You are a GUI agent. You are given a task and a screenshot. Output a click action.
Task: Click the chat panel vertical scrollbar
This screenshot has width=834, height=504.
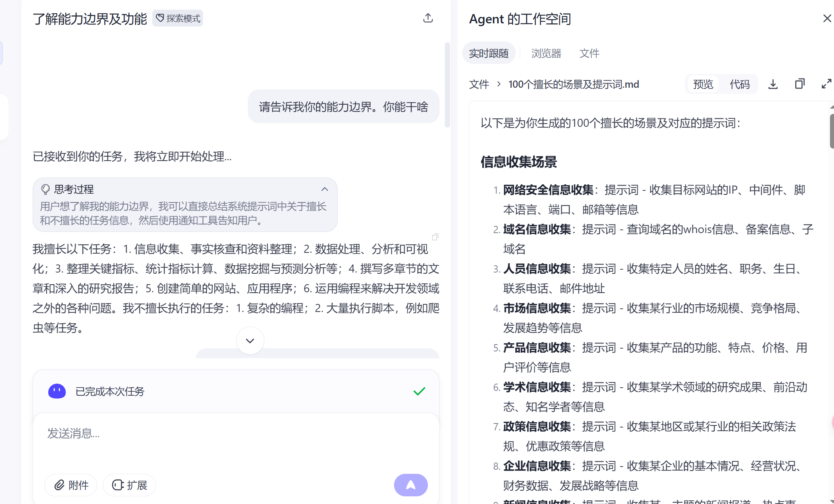coord(447,85)
